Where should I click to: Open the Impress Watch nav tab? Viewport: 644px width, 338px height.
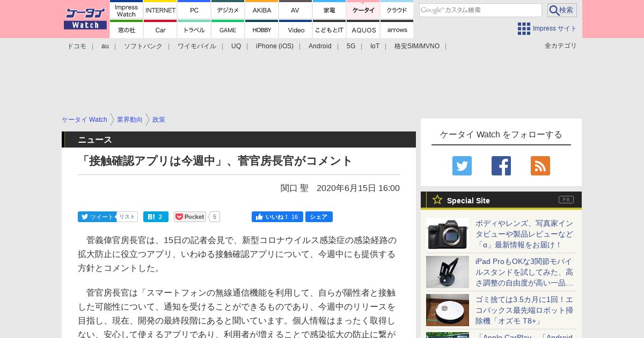tap(127, 10)
